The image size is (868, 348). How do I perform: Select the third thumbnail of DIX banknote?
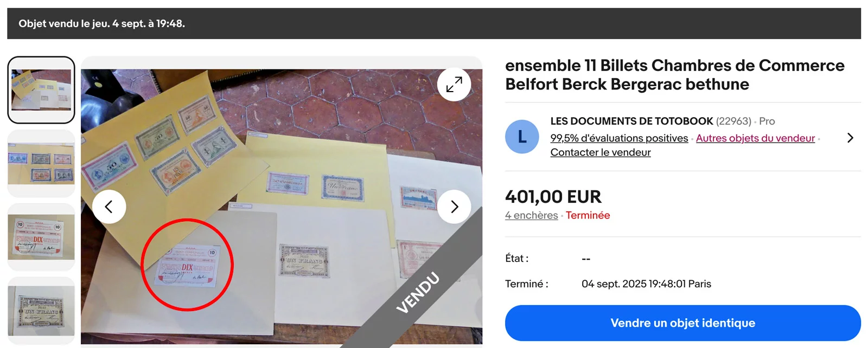tap(41, 237)
